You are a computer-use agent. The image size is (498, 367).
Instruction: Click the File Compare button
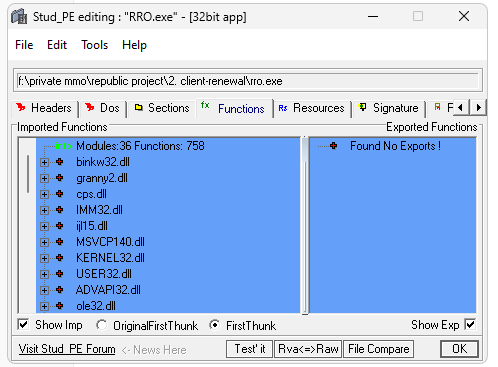pos(379,349)
